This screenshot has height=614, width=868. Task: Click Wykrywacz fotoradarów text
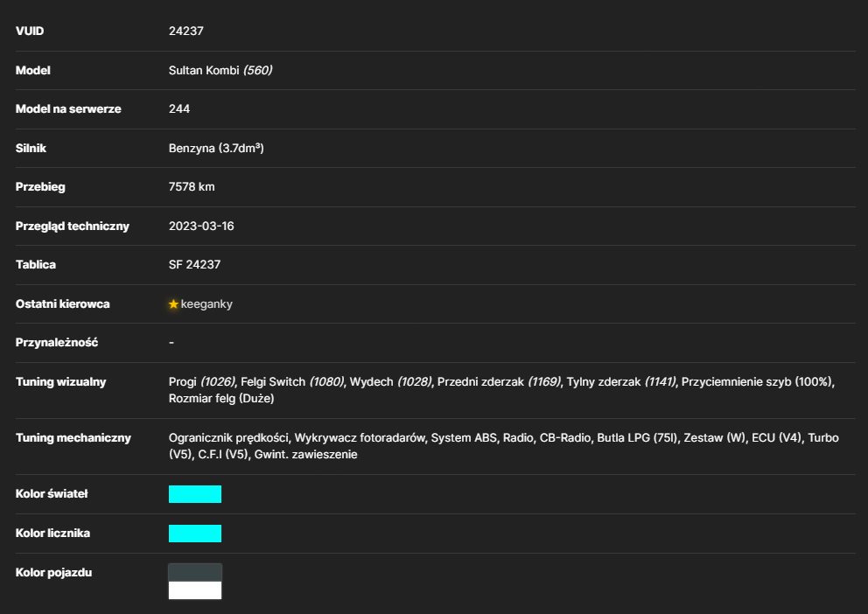tap(360, 437)
